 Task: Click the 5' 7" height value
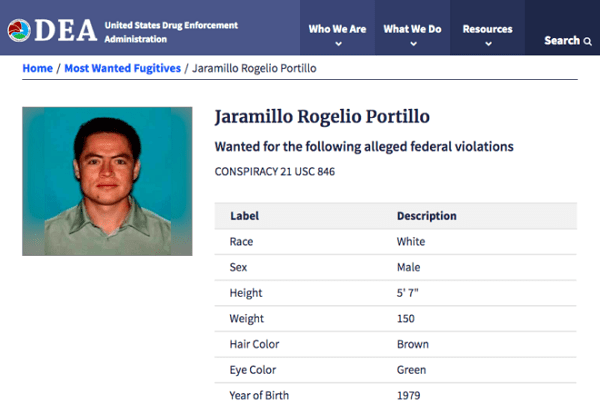pos(408,293)
